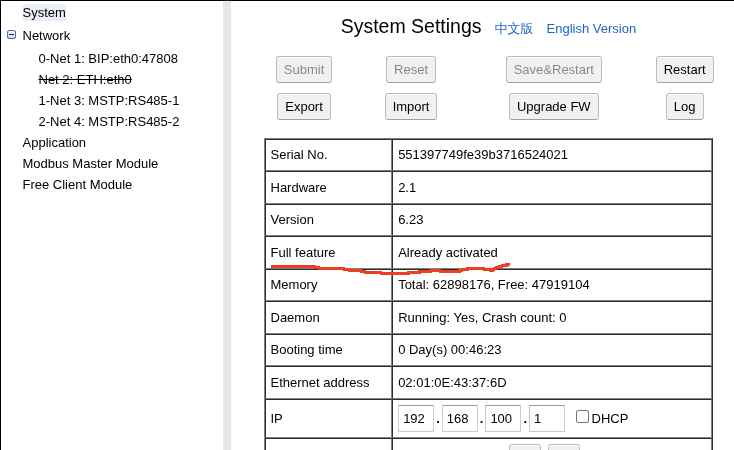Click the third IP octet field 100

(503, 418)
